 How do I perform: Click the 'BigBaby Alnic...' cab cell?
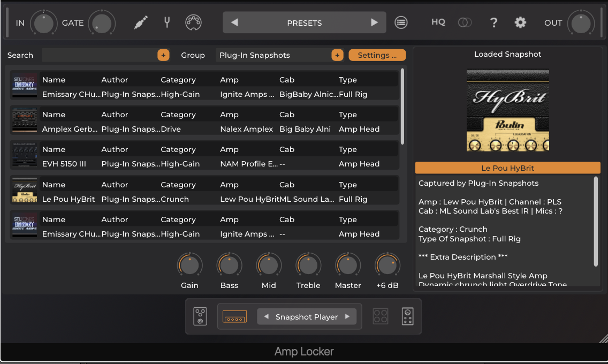(x=309, y=94)
